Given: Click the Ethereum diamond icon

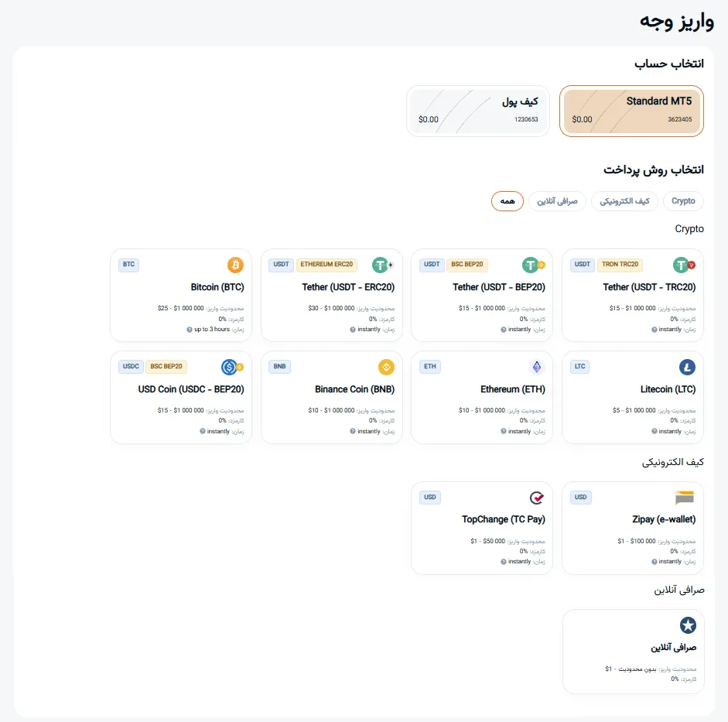Looking at the screenshot, I should (536, 367).
